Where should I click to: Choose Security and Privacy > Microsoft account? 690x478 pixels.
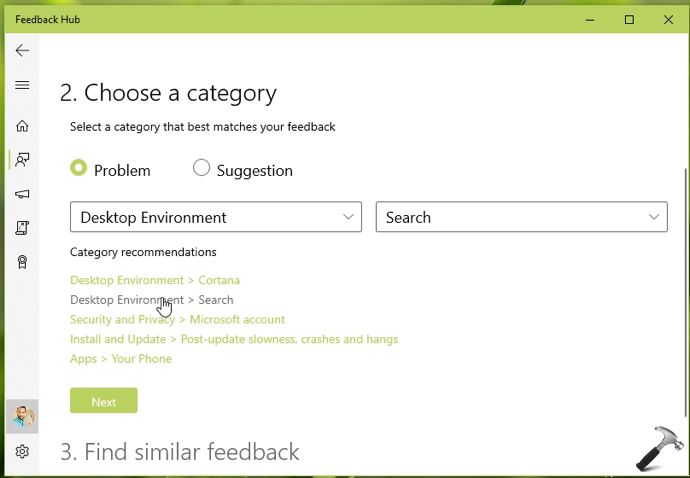[x=177, y=319]
